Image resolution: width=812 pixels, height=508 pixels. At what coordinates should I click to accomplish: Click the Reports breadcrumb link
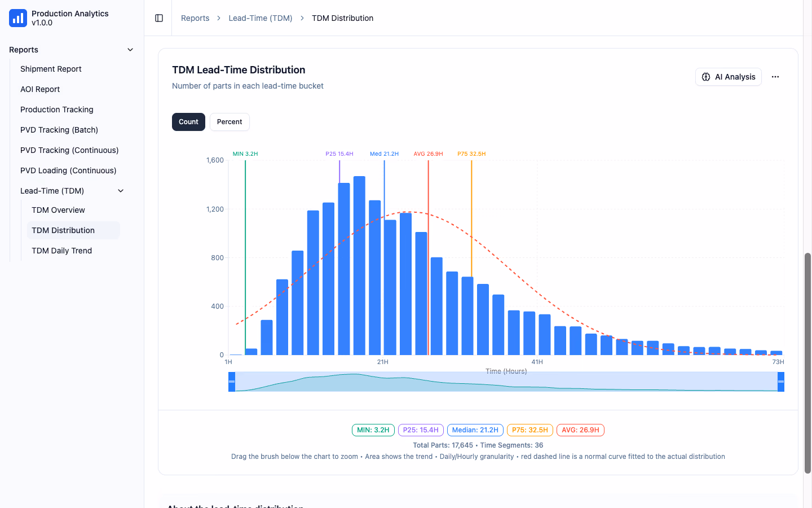click(195, 18)
